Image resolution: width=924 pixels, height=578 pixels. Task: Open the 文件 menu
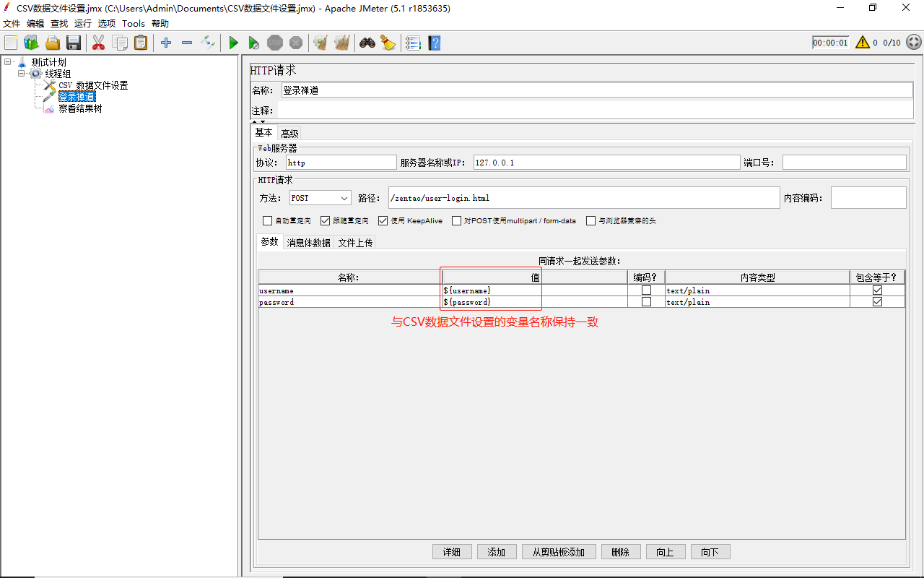coord(12,23)
